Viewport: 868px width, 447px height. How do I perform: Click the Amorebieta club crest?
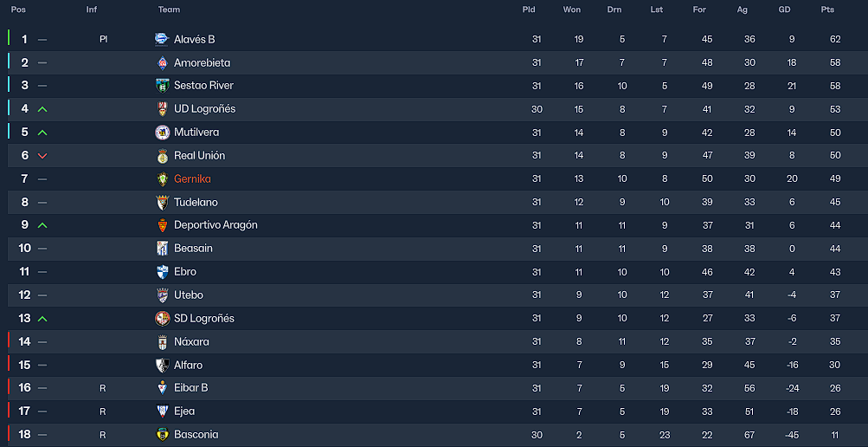click(162, 62)
